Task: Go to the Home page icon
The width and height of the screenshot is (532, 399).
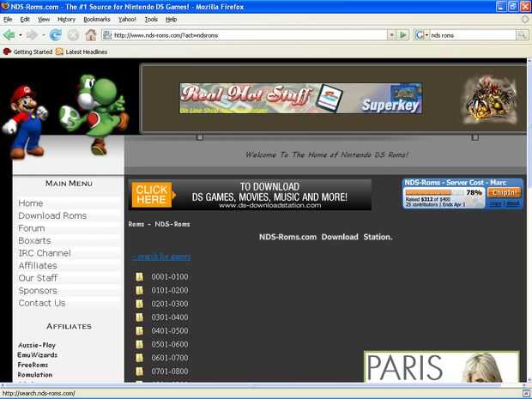Action: tap(91, 35)
